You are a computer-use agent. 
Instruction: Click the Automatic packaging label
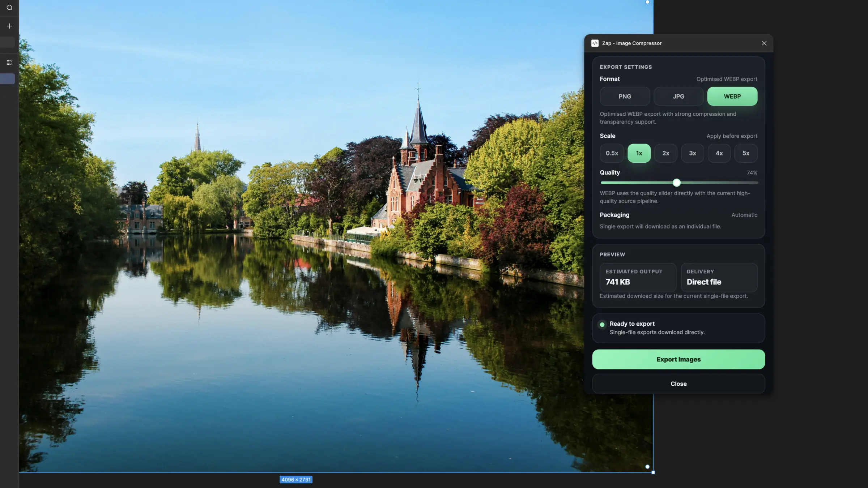tap(744, 215)
